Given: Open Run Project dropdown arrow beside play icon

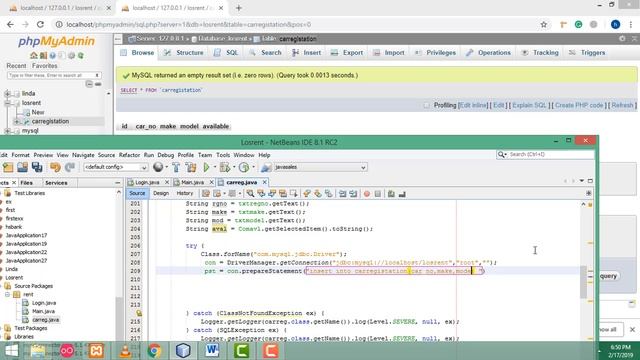Looking at the screenshot, I should tap(215, 167).
